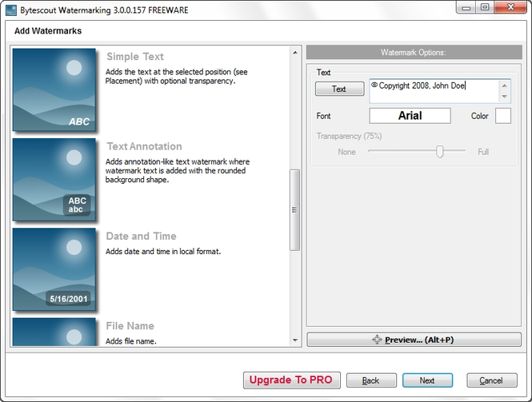Click the Simple Text heading

[x=135, y=57]
